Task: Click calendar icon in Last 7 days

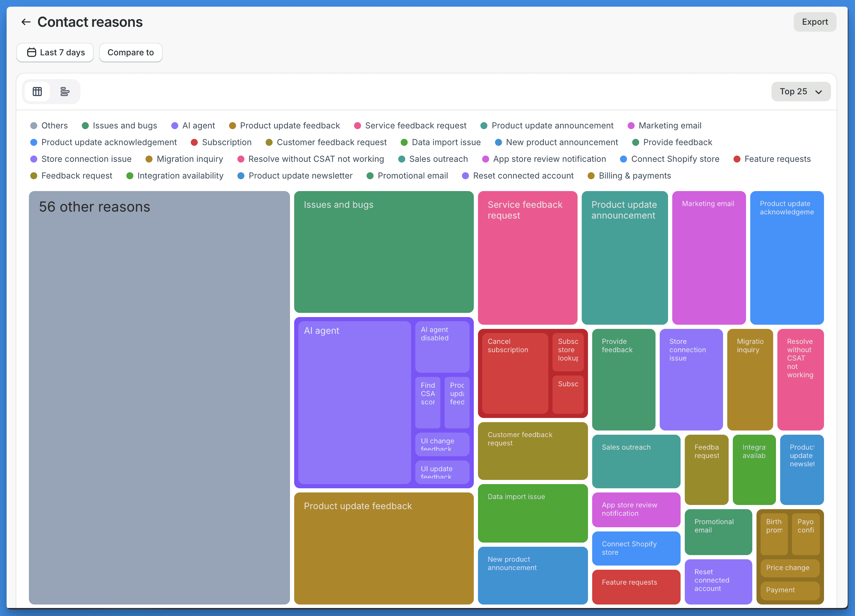Action: (x=32, y=52)
